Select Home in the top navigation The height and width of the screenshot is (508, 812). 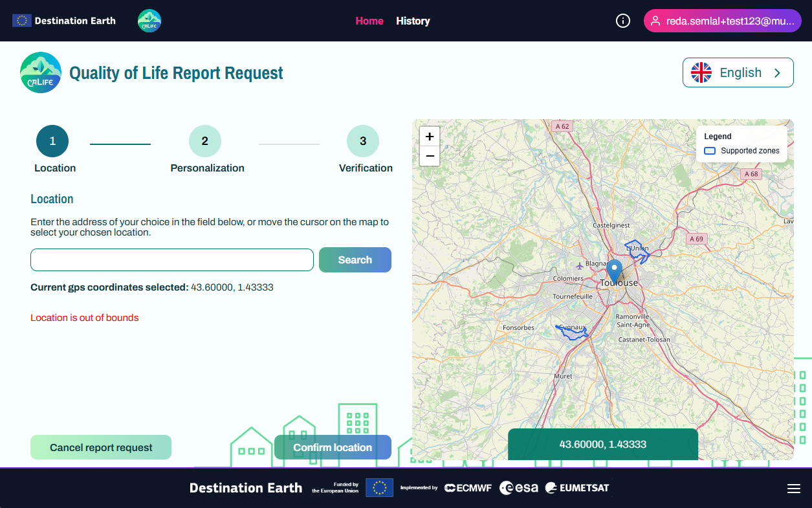(369, 21)
